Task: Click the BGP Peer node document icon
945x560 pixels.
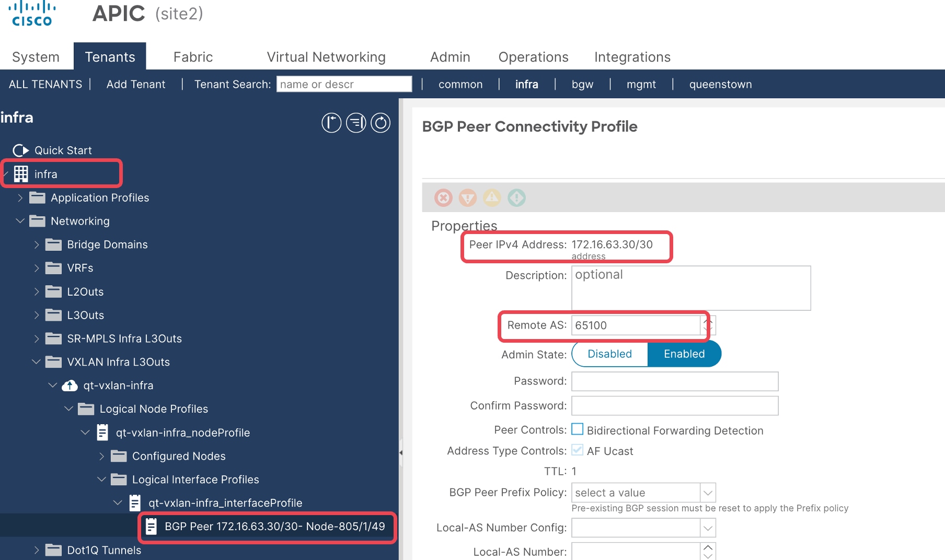Action: click(152, 526)
